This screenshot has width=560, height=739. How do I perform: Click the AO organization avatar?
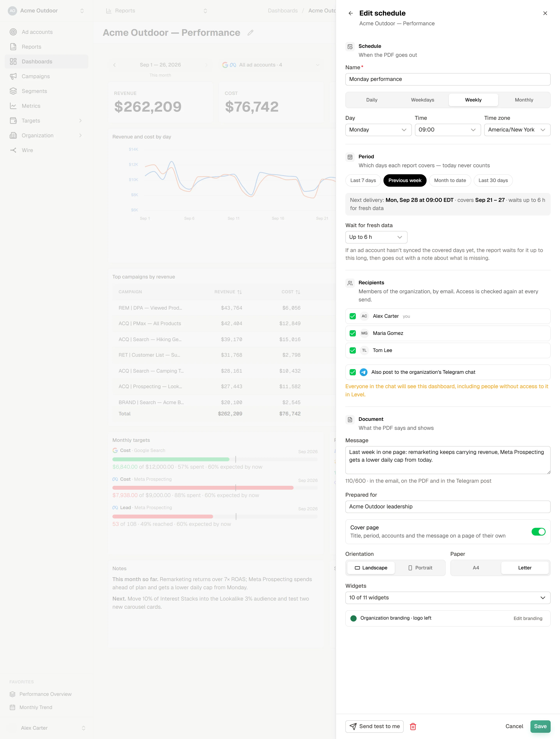[12, 11]
